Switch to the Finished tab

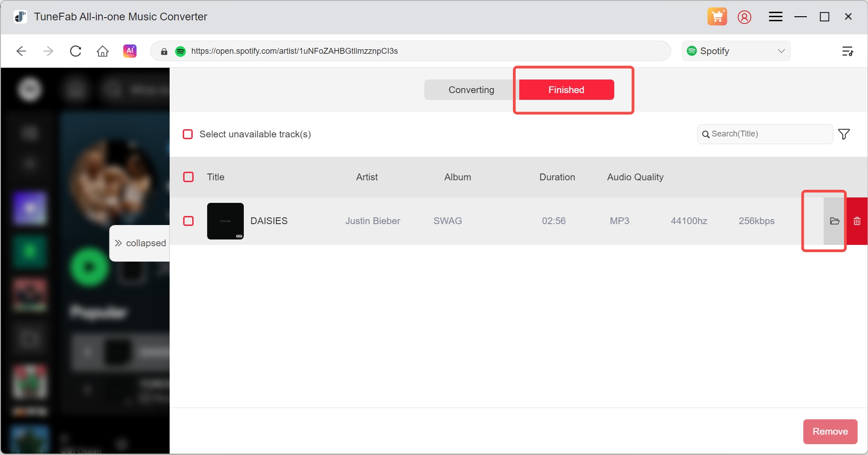tap(566, 89)
